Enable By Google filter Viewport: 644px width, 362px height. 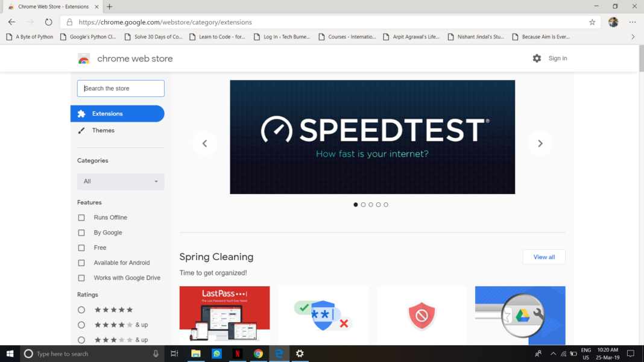point(81,232)
